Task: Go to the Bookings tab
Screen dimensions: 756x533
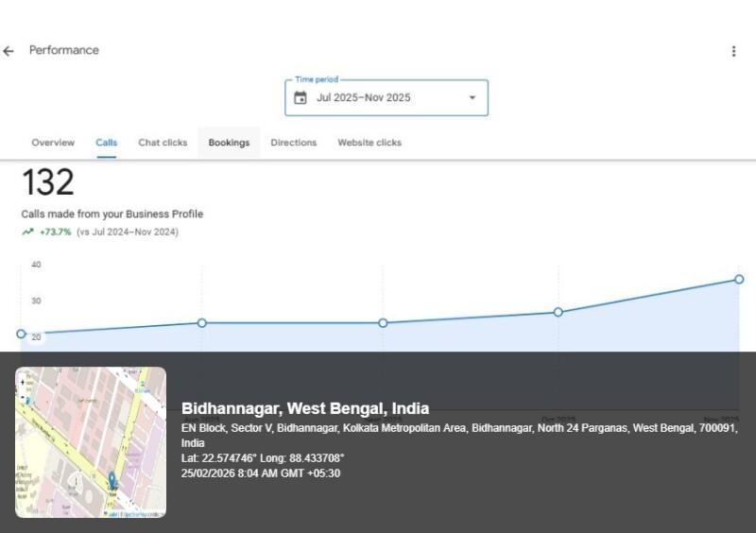Action: click(x=229, y=143)
